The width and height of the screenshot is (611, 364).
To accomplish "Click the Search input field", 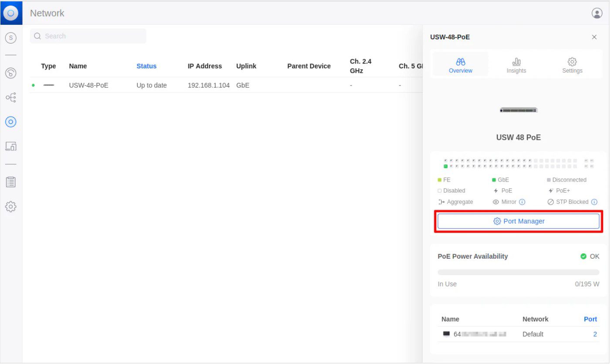I will (92, 36).
